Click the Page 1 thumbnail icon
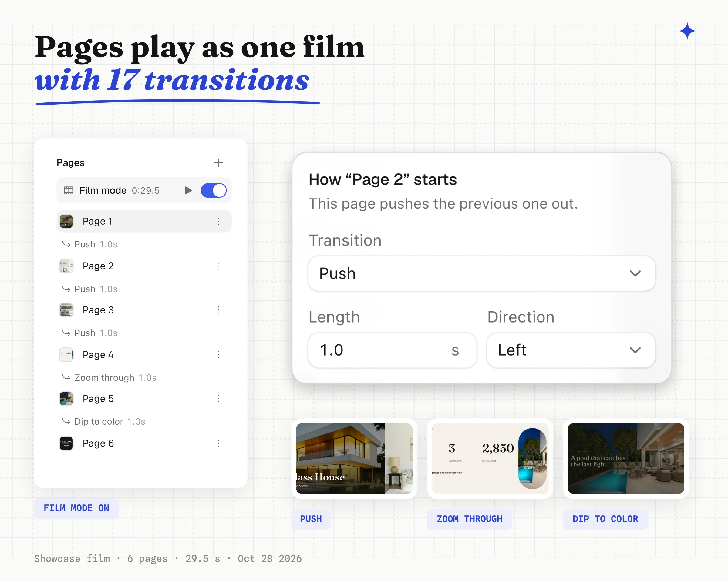Screen dimensions: 728x582 pos(66,221)
